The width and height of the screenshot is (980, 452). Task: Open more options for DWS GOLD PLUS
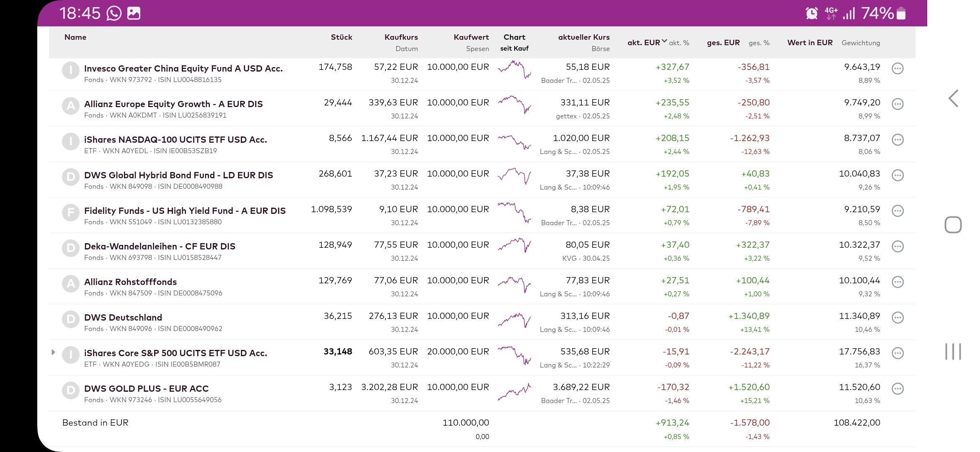[x=897, y=389]
